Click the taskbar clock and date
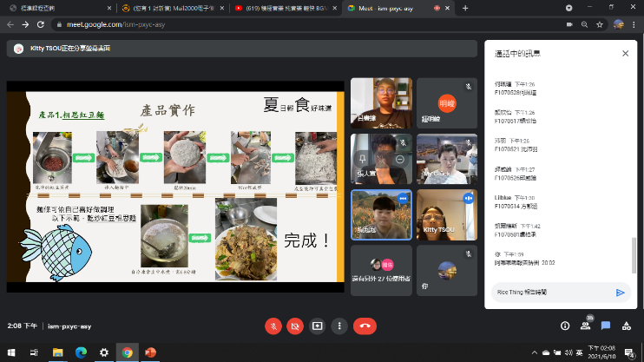644x362 pixels. pos(601,352)
